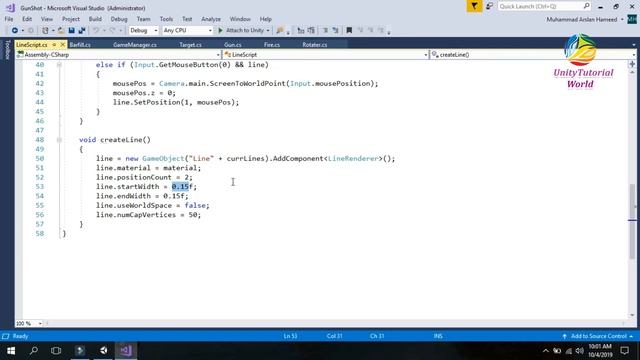Click the vertical scrollbar thumb in editor
The width and height of the screenshot is (640, 360).
[632, 221]
